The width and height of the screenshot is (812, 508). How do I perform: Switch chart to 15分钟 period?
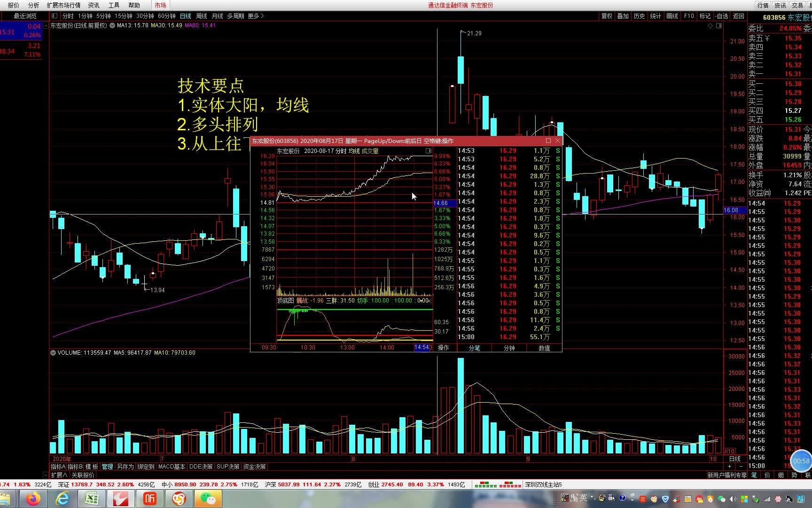pos(124,16)
